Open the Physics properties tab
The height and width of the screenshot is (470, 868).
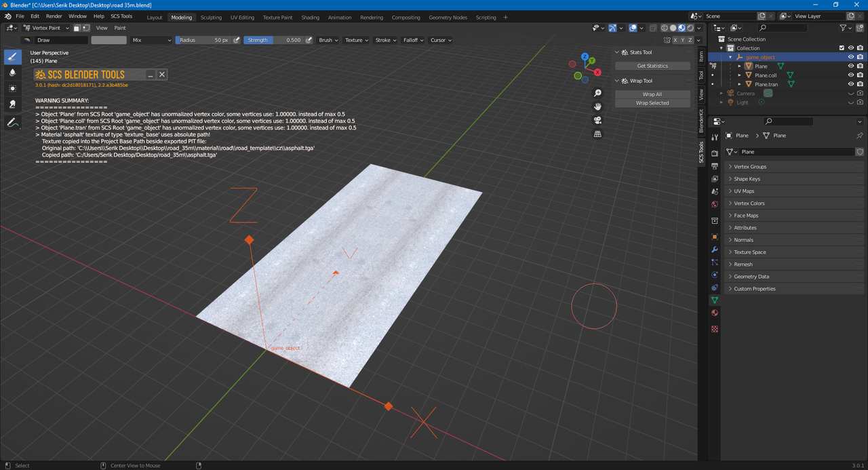715,275
